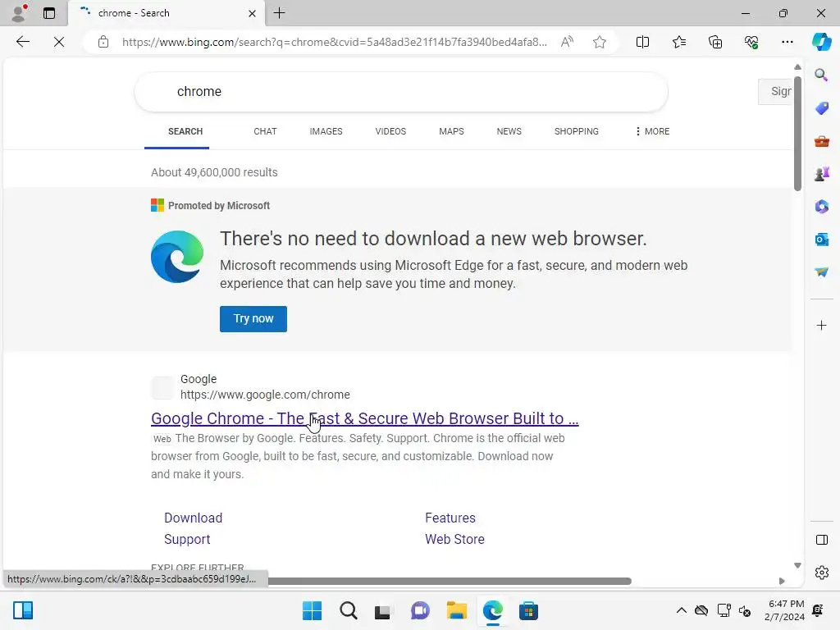The width and height of the screenshot is (840, 630).
Task: Switch to the CHAT tab
Action: coord(265,131)
